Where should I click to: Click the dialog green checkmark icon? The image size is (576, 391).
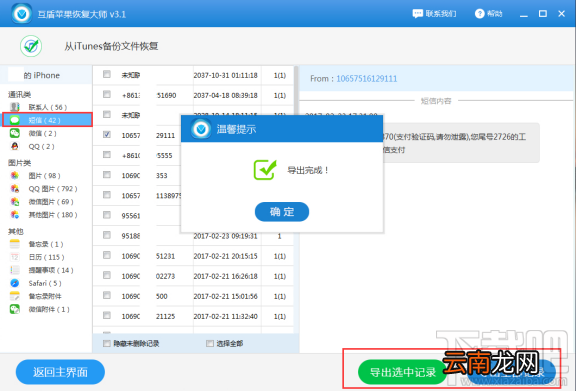(x=265, y=170)
